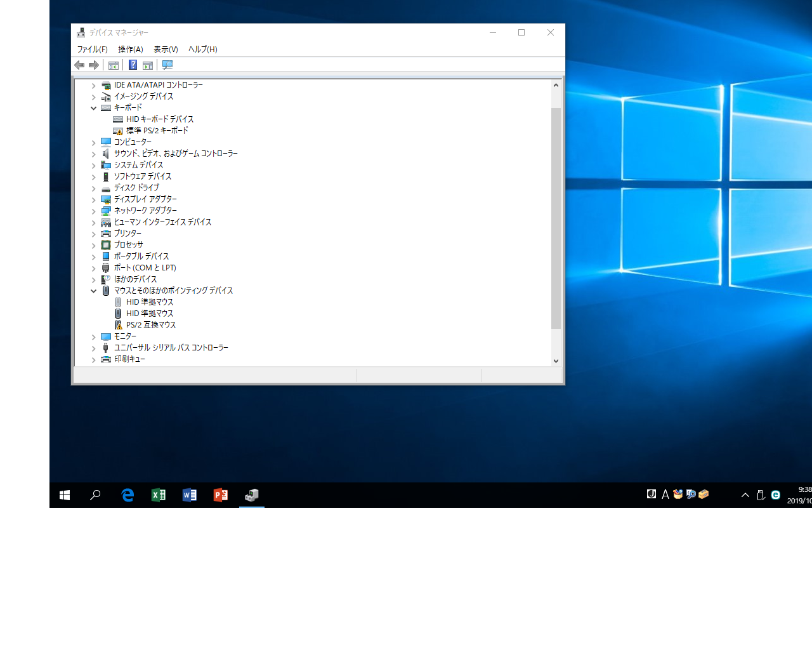
Task: Show hidden tray icons with the chevron
Action: click(x=745, y=495)
